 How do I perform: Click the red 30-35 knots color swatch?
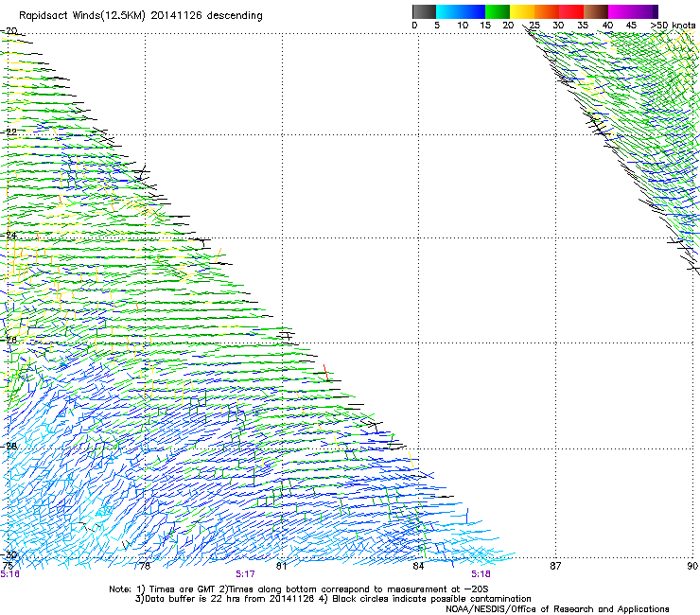(571, 11)
